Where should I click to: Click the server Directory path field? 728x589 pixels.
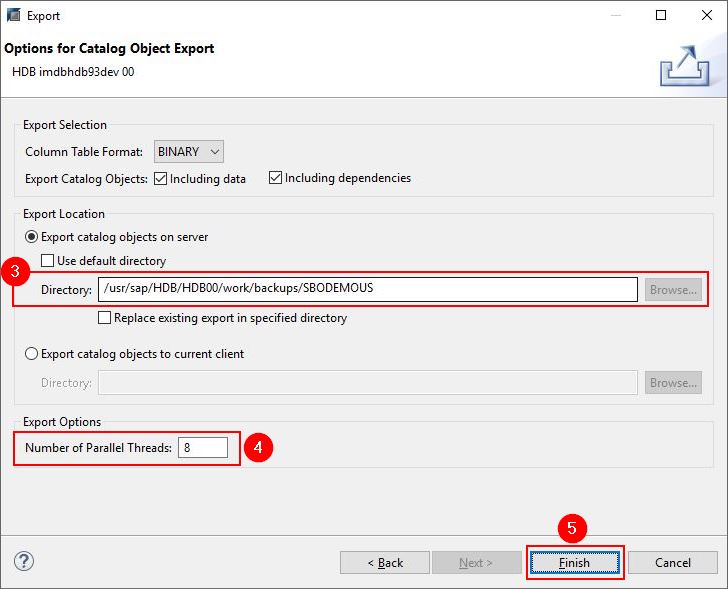tap(367, 290)
